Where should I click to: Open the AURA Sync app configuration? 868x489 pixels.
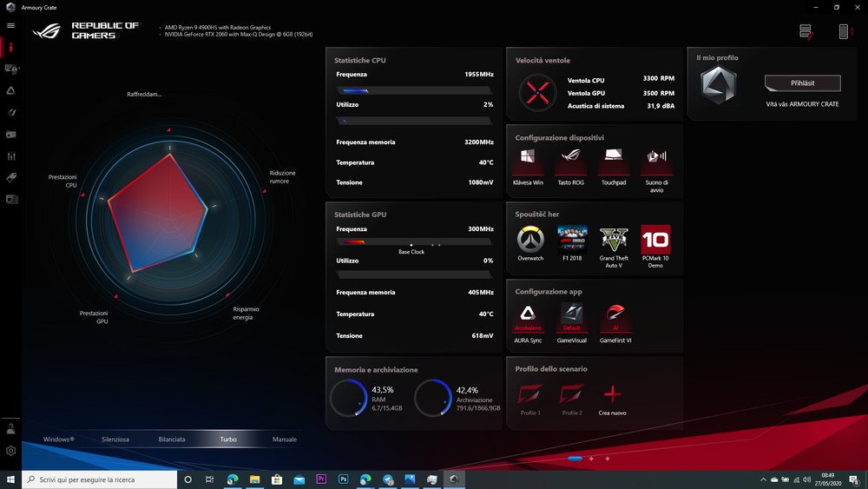[x=528, y=315]
